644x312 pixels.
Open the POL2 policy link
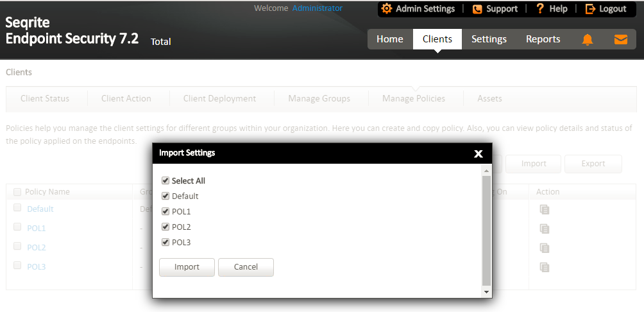coord(36,247)
